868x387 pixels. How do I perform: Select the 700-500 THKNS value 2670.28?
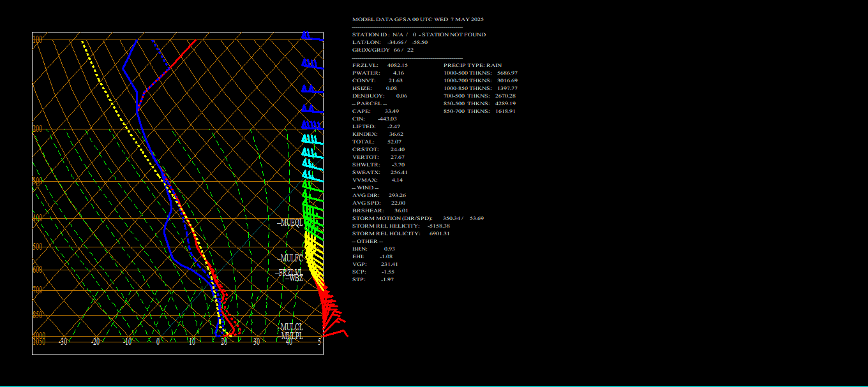pos(505,96)
